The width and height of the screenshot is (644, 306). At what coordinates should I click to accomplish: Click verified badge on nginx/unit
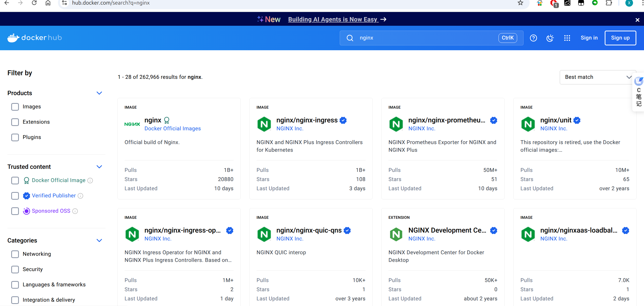coord(577,120)
